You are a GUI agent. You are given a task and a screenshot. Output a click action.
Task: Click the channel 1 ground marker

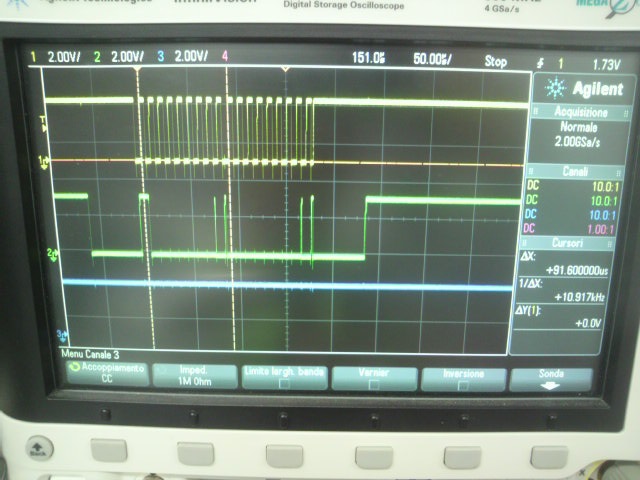click(x=44, y=162)
